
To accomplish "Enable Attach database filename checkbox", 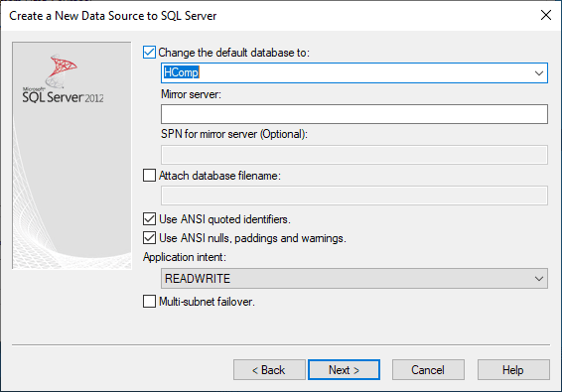I will click(x=149, y=176).
